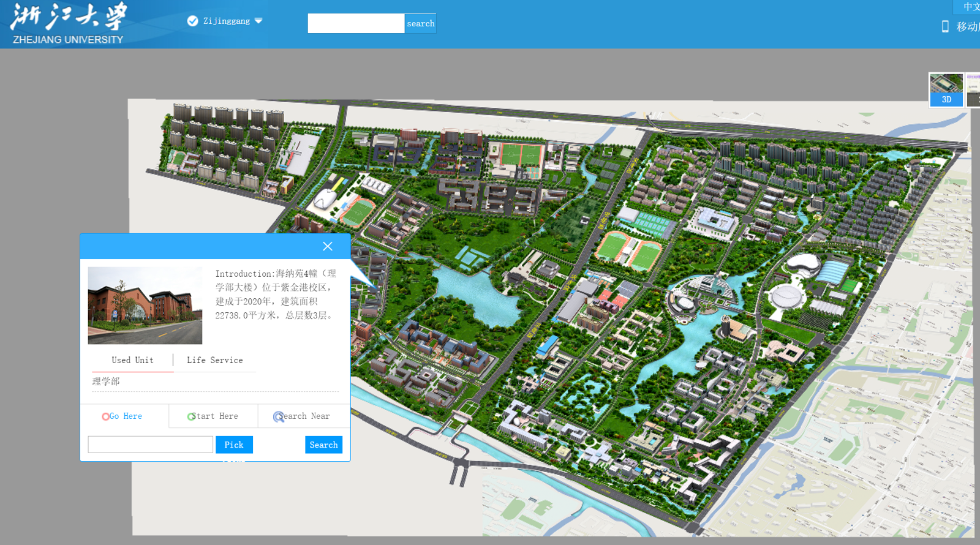Expand the Zijinggang campus dropdown arrow
980x545 pixels.
258,21
